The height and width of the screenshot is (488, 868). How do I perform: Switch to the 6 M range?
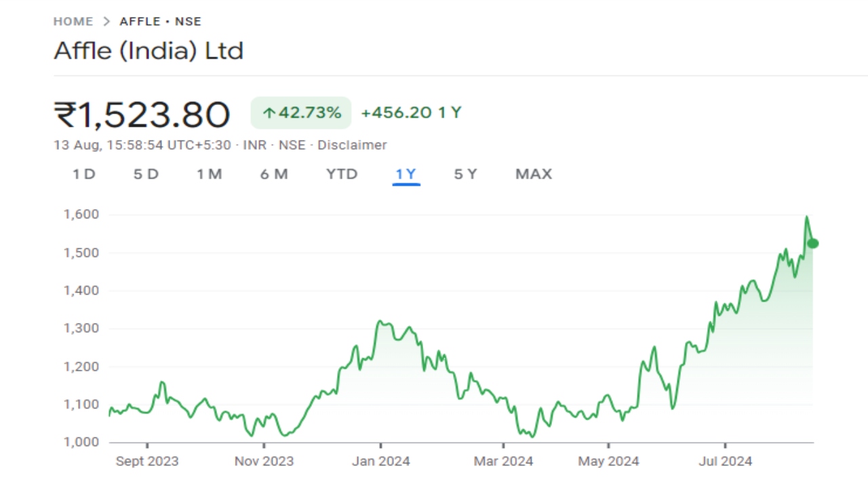tap(274, 174)
